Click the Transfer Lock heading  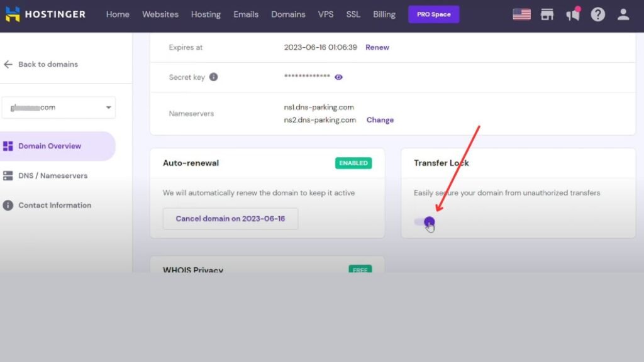coord(441,163)
